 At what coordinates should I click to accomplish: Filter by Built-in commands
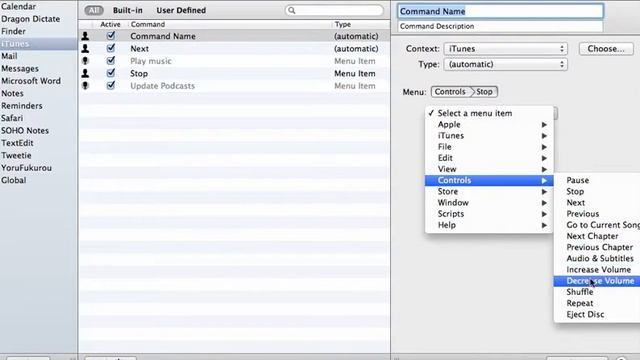(128, 10)
